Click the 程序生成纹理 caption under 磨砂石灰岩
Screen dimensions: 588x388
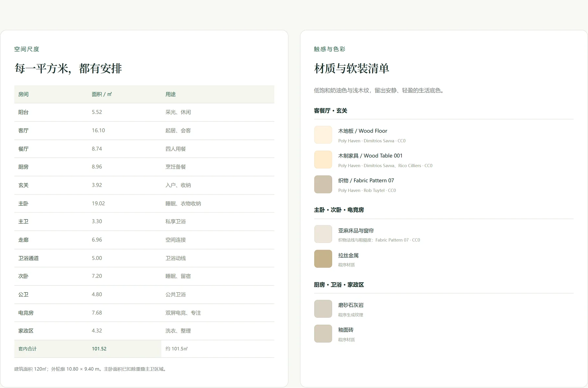coord(351,315)
